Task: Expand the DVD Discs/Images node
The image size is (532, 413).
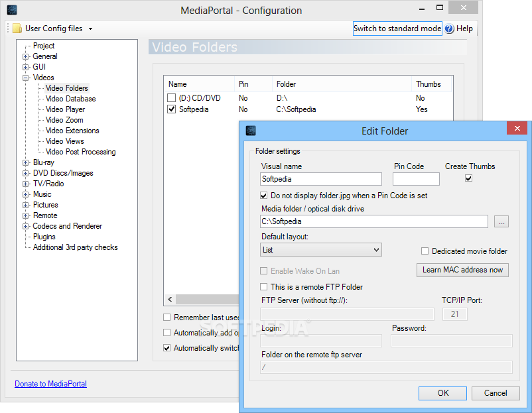Action: tap(25, 173)
